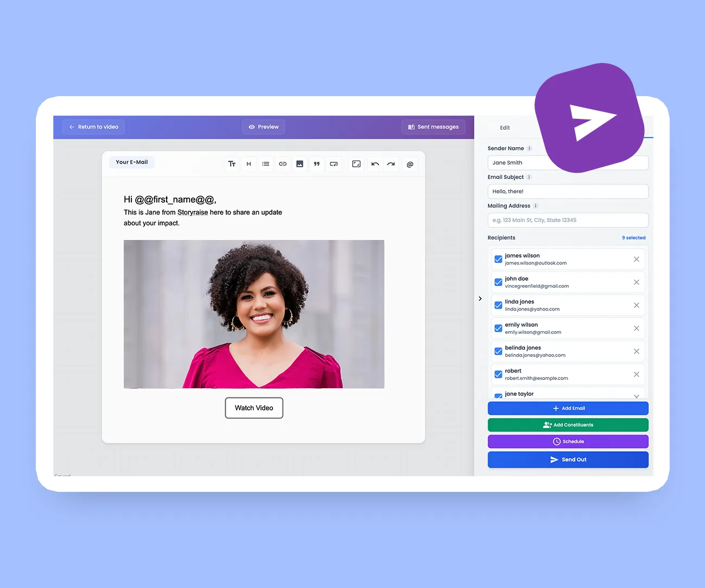Uncheck john doe recipient
Screen dimensions: 705x588
coord(498,282)
